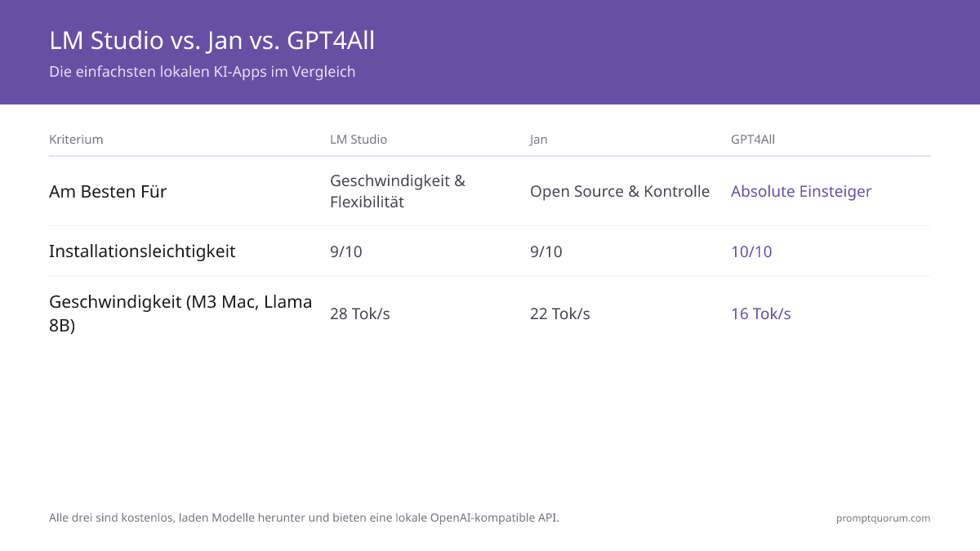Image resolution: width=980 pixels, height=551 pixels.
Task: Click the Open Source & Kontrolle cell
Action: pos(620,192)
